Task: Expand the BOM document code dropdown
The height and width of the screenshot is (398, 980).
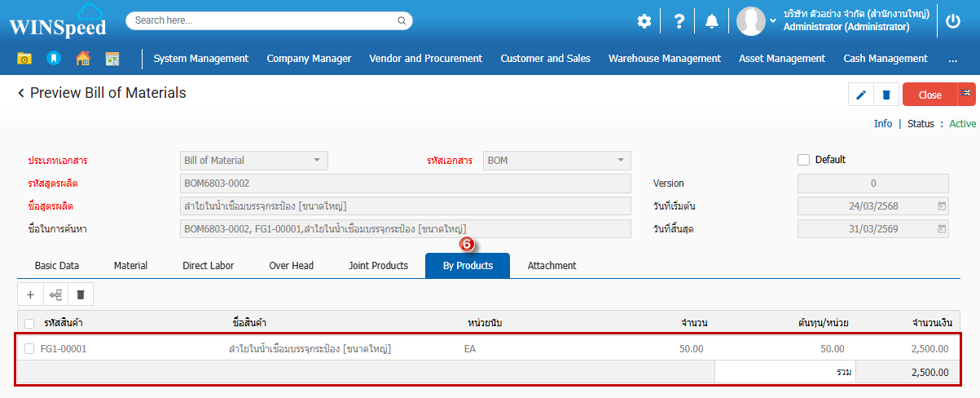Action: (557, 161)
